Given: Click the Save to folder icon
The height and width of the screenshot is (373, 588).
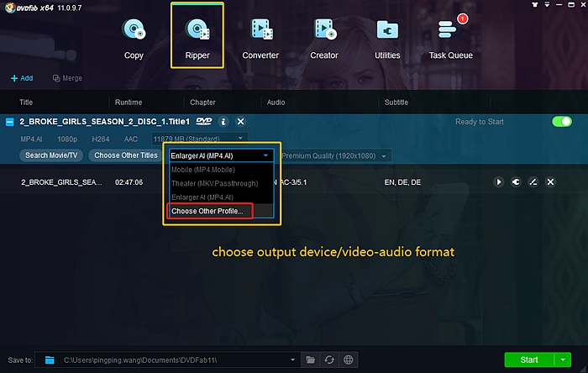Looking at the screenshot, I should pos(50,360).
